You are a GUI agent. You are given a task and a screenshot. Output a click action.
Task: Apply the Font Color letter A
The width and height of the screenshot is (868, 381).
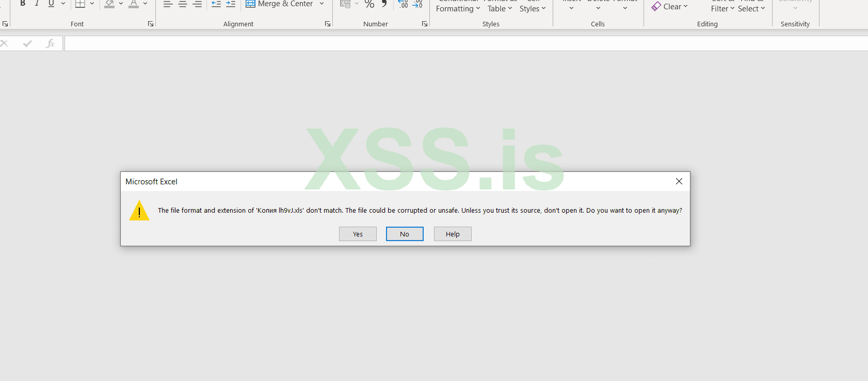134,4
